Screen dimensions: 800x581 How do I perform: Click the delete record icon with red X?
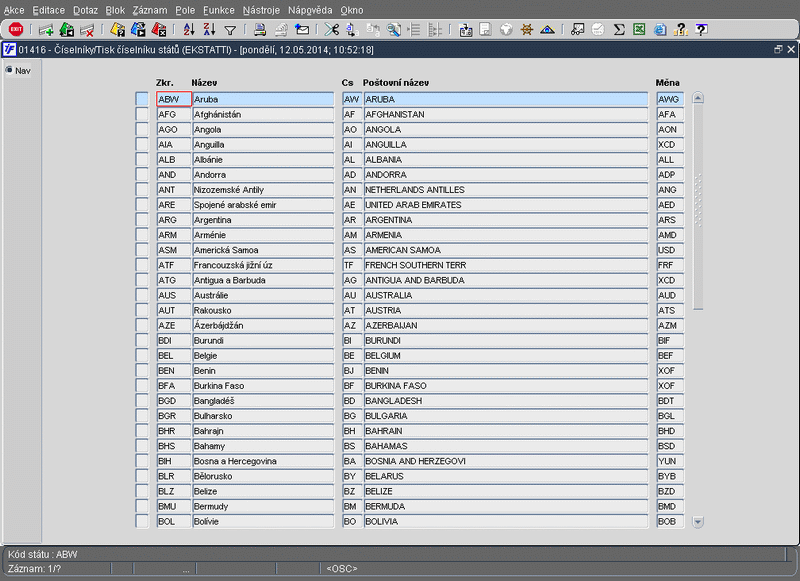pos(87,30)
